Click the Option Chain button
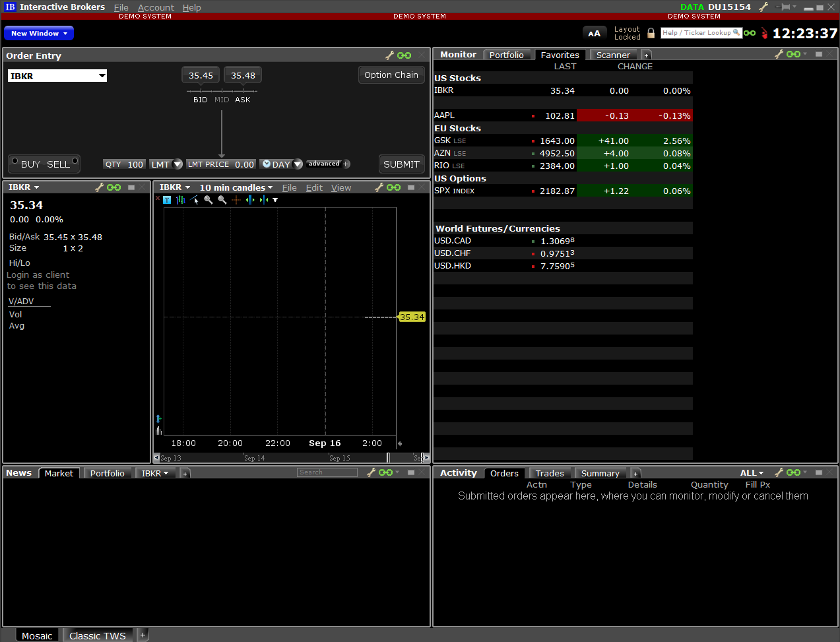The width and height of the screenshot is (840, 642). pyautogui.click(x=391, y=75)
